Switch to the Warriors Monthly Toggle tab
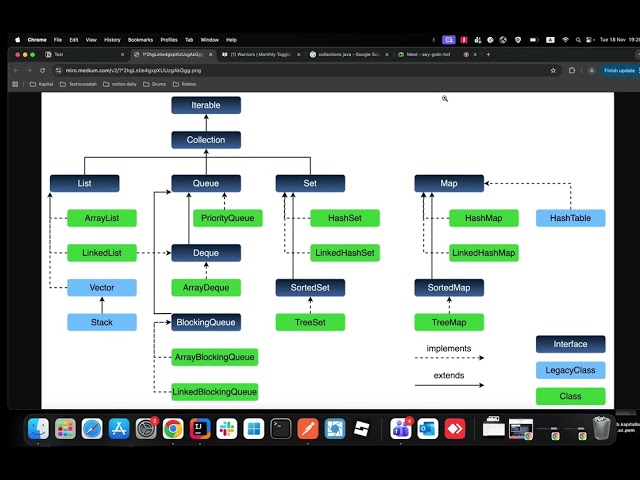 pyautogui.click(x=261, y=54)
